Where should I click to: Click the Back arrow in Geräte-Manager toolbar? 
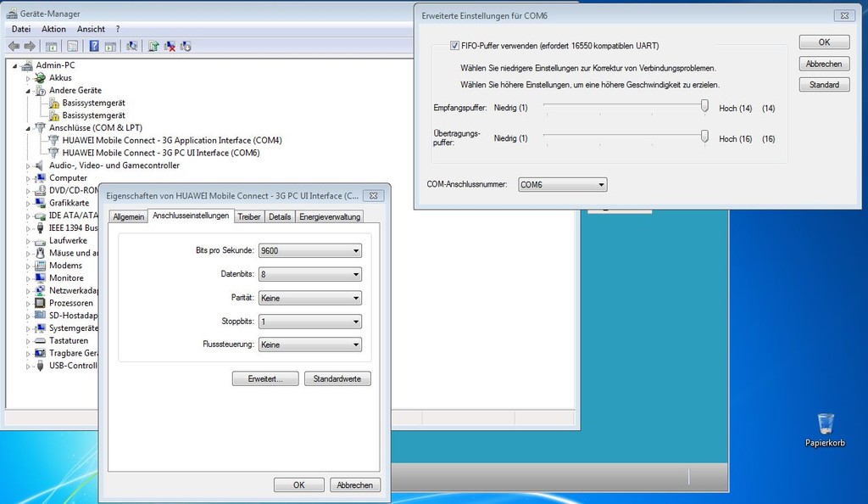click(14, 47)
